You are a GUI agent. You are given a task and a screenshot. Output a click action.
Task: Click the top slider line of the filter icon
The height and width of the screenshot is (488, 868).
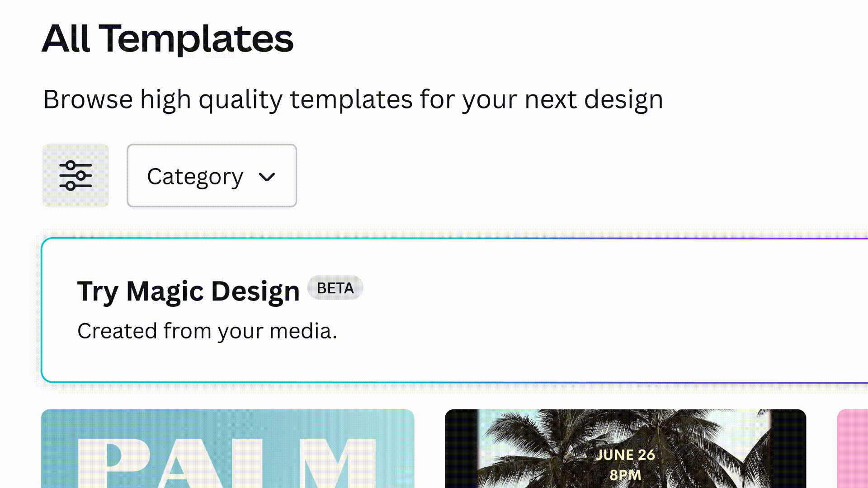(x=84, y=165)
